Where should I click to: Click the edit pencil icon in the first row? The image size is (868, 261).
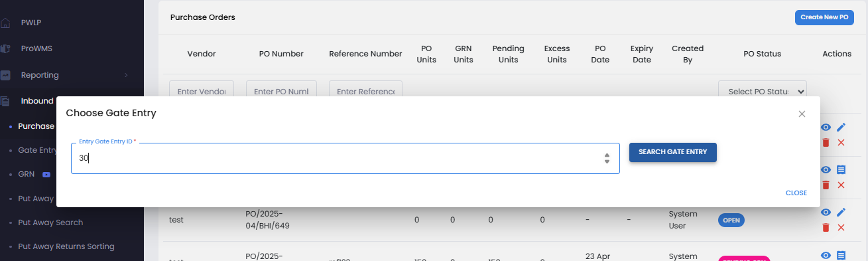pos(841,127)
